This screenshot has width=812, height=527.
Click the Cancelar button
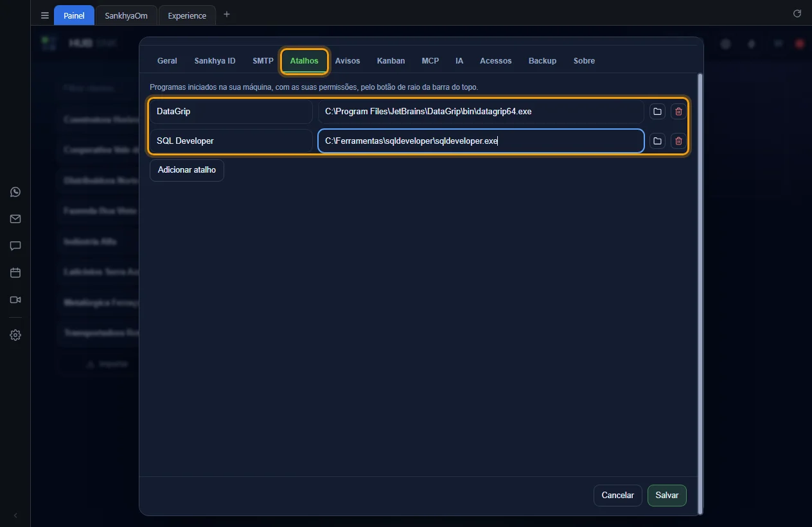pos(617,496)
